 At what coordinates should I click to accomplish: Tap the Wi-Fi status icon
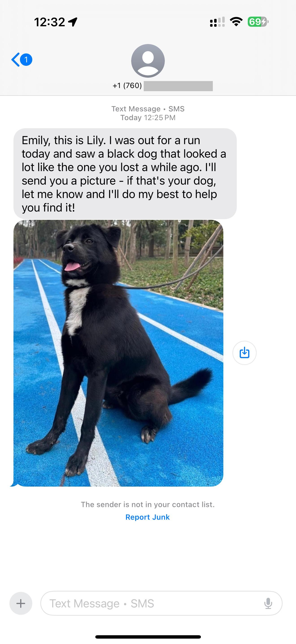coord(236,22)
